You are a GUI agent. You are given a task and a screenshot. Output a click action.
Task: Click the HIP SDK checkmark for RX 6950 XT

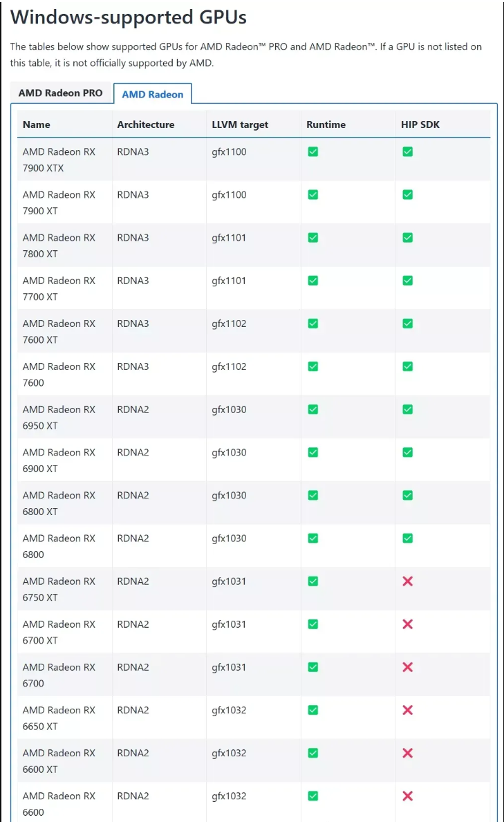(407, 409)
